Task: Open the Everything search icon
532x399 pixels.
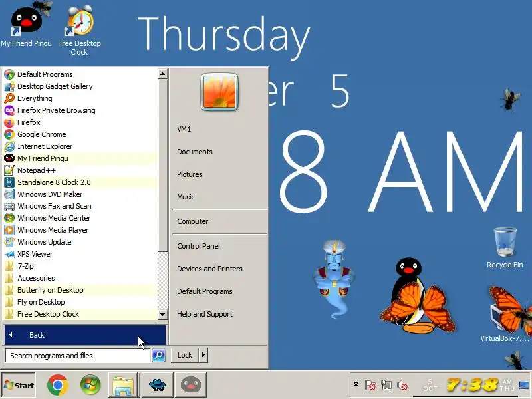Action: point(9,98)
